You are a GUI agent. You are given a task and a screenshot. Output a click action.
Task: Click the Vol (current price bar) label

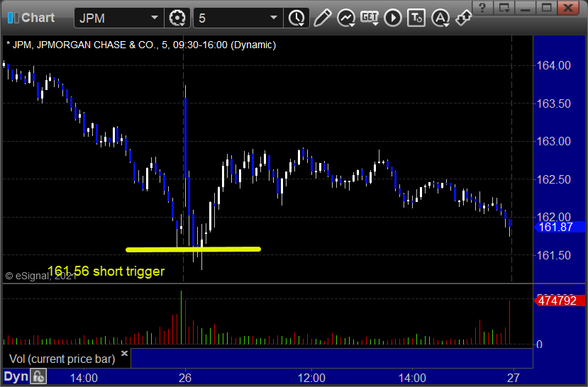[x=62, y=359]
